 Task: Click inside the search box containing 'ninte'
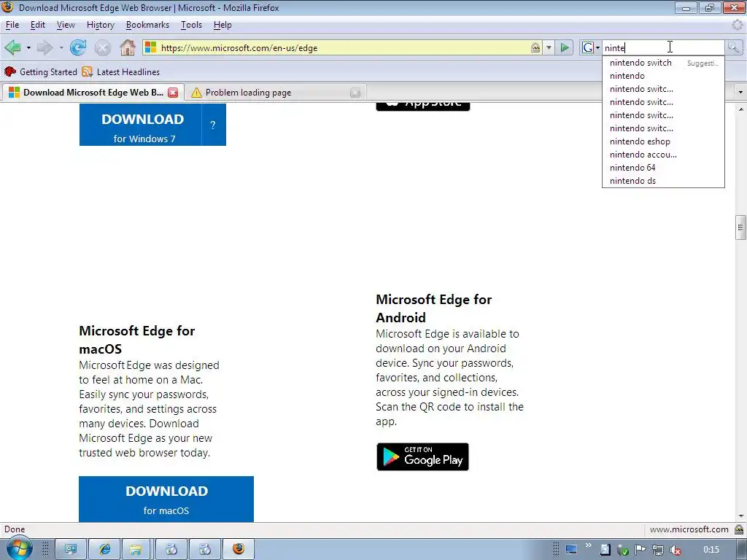(x=663, y=47)
